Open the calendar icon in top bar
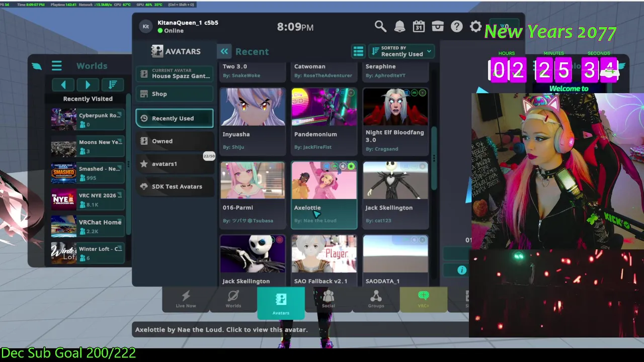This screenshot has height=362, width=644. [x=419, y=27]
